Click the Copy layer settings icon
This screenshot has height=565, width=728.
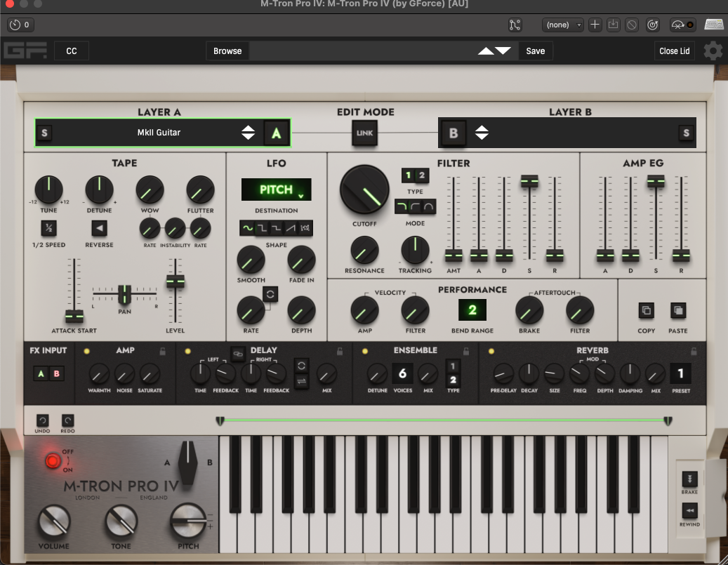[x=646, y=310]
